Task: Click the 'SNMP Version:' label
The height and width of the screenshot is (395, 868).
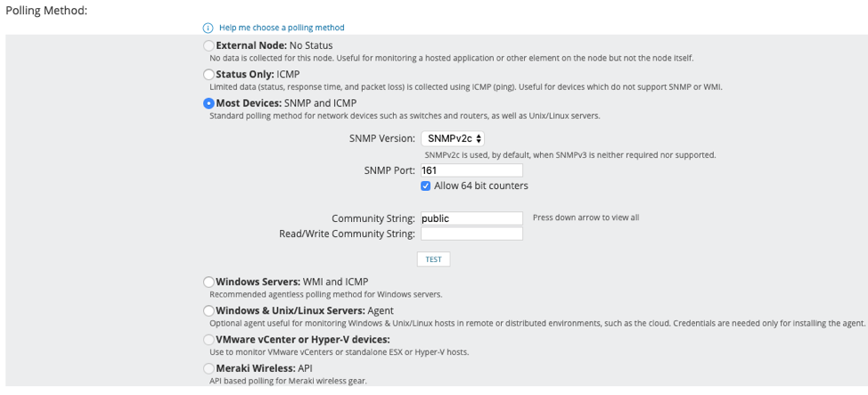Action: click(x=381, y=138)
